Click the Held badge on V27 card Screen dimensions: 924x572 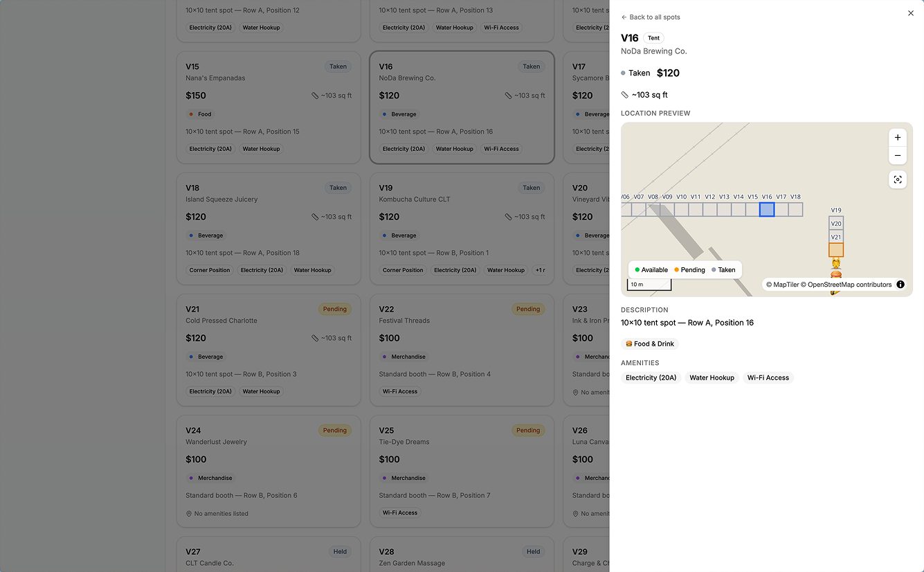click(340, 552)
